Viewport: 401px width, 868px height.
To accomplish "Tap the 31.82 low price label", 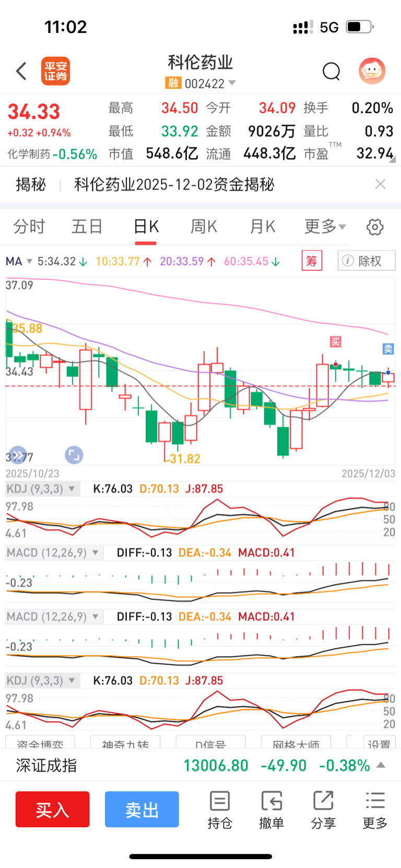I will pos(185,459).
